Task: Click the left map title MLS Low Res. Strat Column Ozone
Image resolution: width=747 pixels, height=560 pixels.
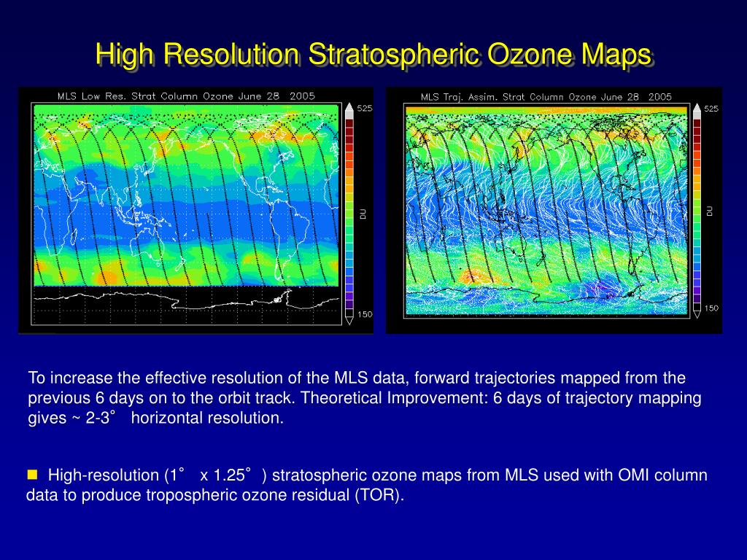Action: pos(186,96)
